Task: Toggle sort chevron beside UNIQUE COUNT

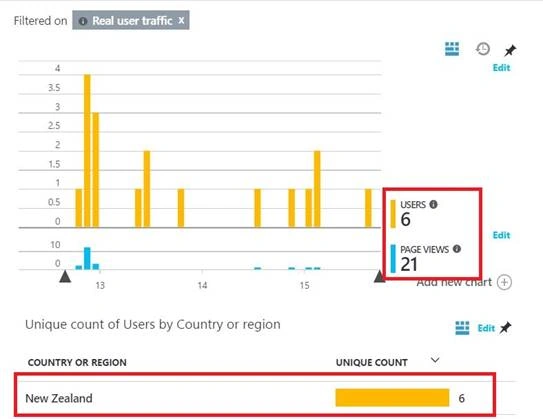Action: (435, 360)
